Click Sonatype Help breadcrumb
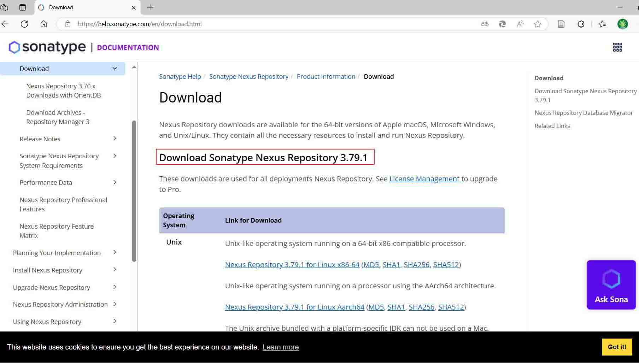 tap(180, 77)
